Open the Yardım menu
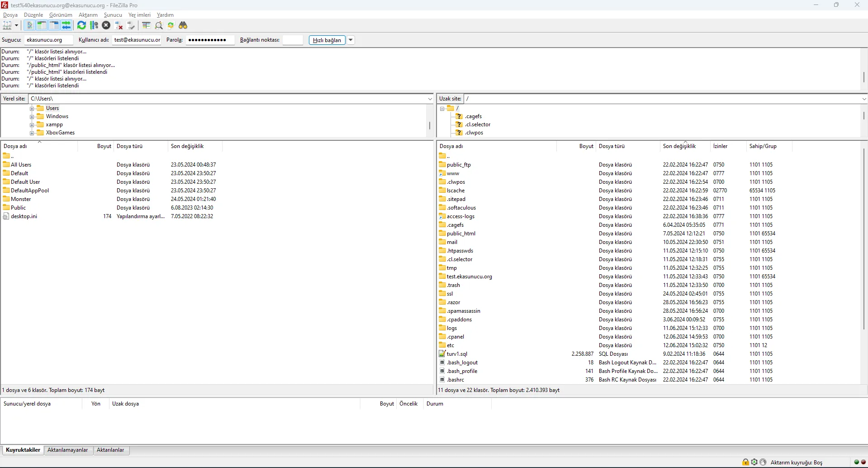Image resolution: width=868 pixels, height=468 pixels. [x=165, y=15]
